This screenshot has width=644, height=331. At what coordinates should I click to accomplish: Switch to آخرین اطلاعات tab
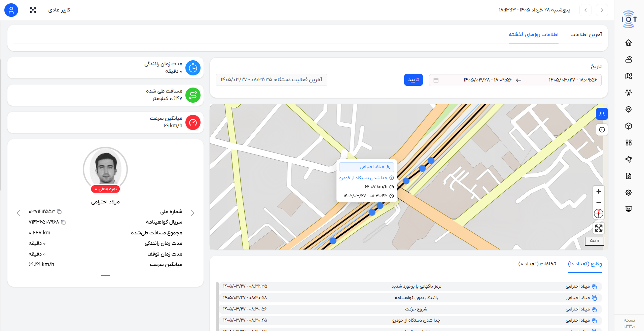pos(586,34)
